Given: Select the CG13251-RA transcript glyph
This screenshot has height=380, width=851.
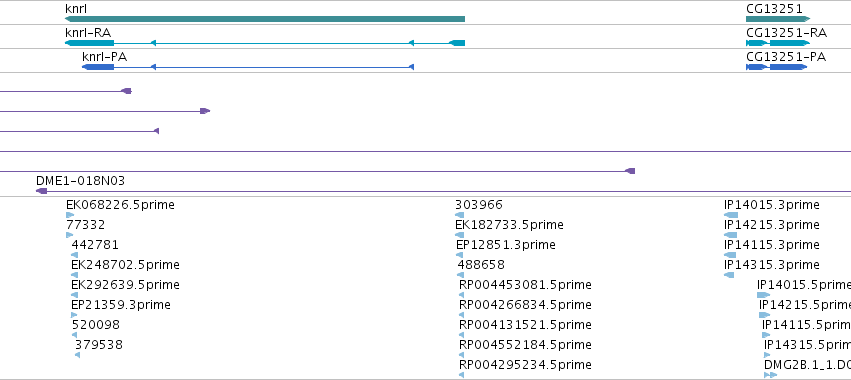Looking at the screenshot, I should (x=778, y=43).
